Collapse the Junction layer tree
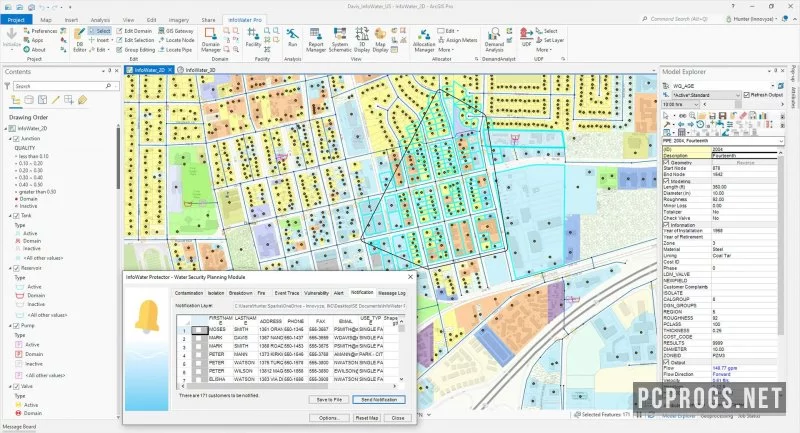Screen dimensions: 800x433 click(10, 139)
